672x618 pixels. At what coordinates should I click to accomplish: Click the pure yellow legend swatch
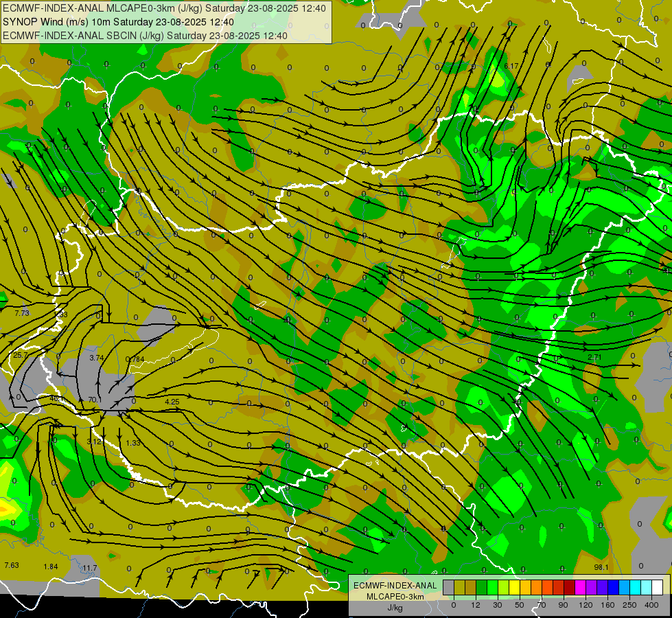(515, 588)
